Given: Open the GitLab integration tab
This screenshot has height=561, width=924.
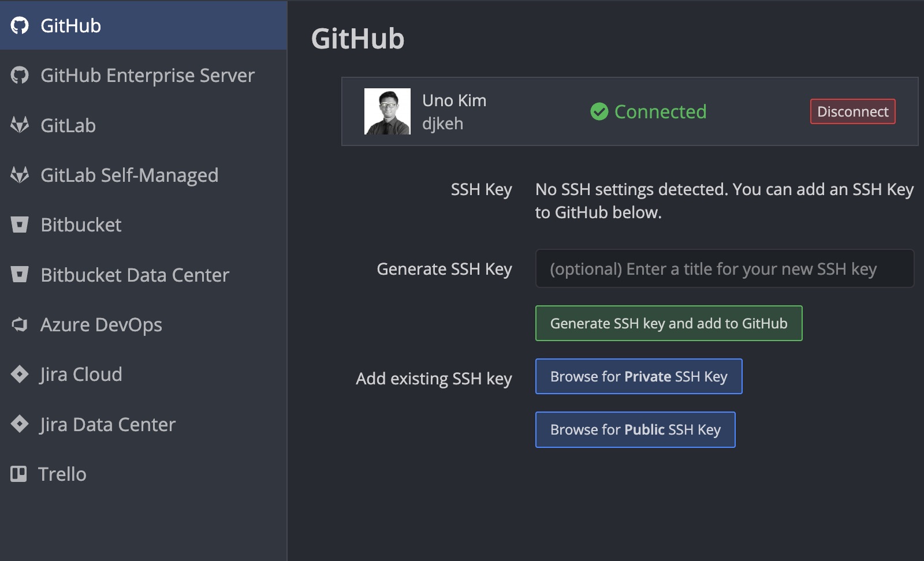Looking at the screenshot, I should coord(68,125).
